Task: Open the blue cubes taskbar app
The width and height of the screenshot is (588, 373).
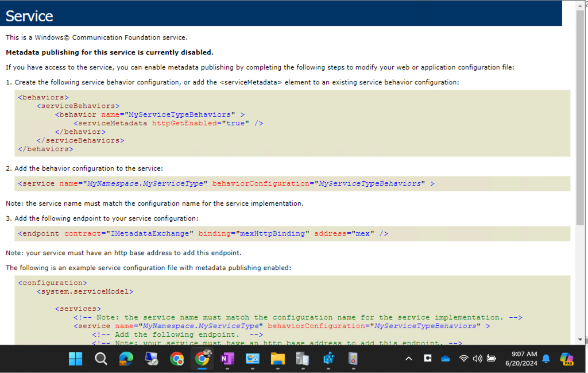Action: point(328,359)
